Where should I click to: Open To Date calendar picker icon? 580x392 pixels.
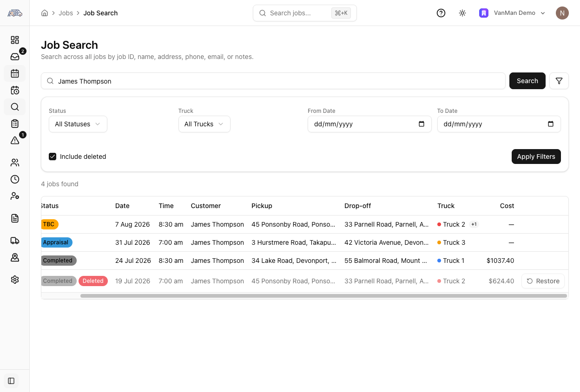(x=551, y=124)
